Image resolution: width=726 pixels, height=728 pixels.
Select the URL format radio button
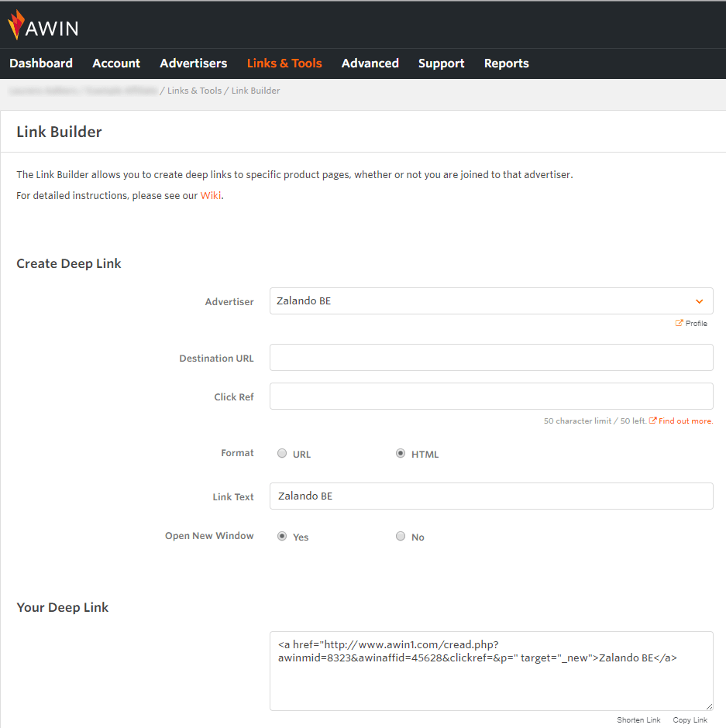pyautogui.click(x=282, y=453)
